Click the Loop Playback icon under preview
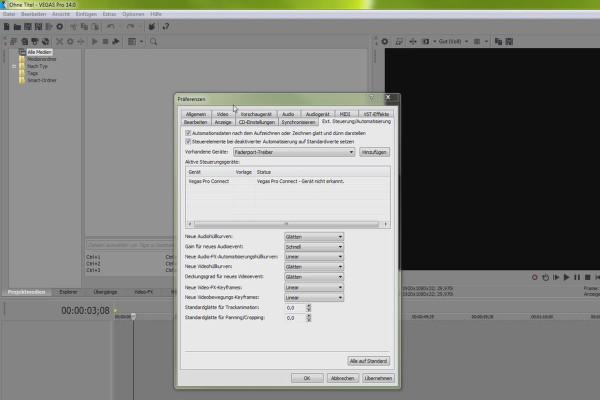Viewport: 600px width, 400px height. [x=545, y=277]
